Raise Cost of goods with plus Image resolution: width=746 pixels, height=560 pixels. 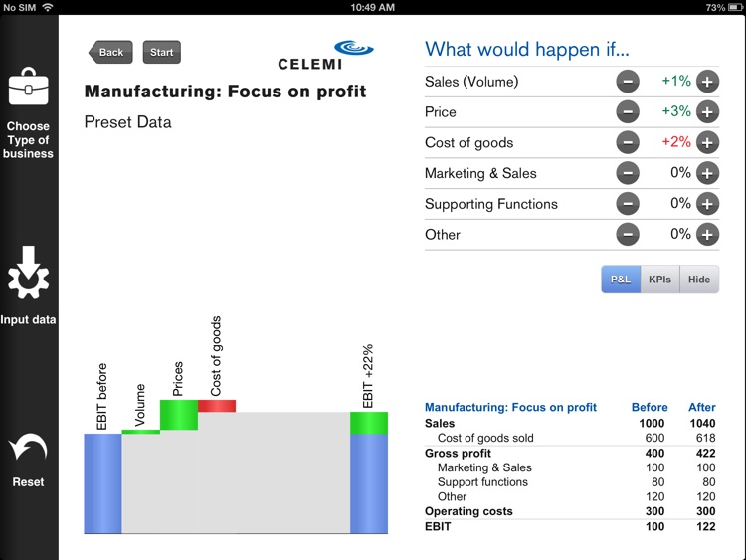pyautogui.click(x=707, y=143)
